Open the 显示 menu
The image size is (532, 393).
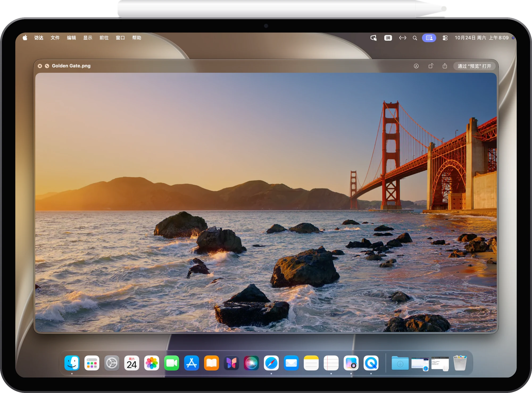88,38
